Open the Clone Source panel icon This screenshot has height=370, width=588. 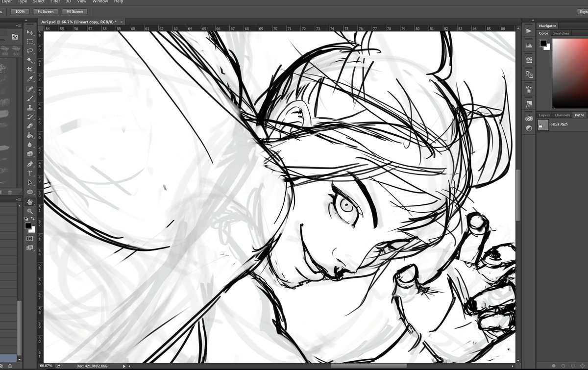pos(529,74)
